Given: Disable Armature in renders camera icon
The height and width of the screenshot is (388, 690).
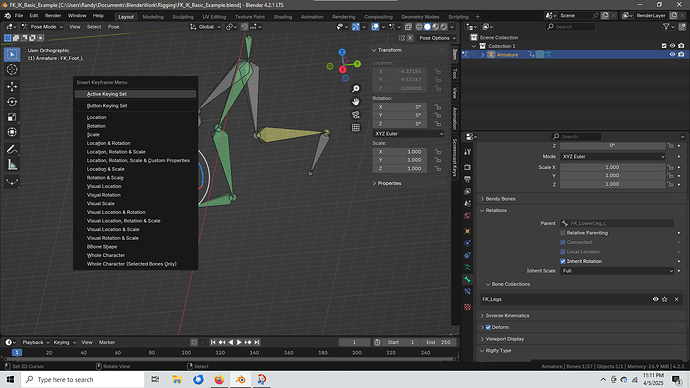Looking at the screenshot, I should click(x=681, y=55).
